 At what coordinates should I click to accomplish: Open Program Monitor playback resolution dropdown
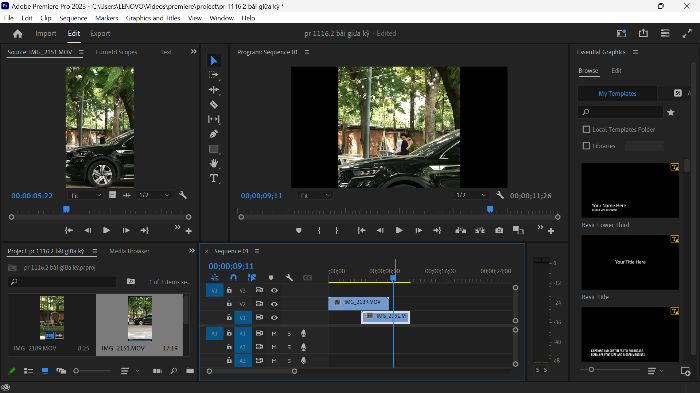(471, 195)
